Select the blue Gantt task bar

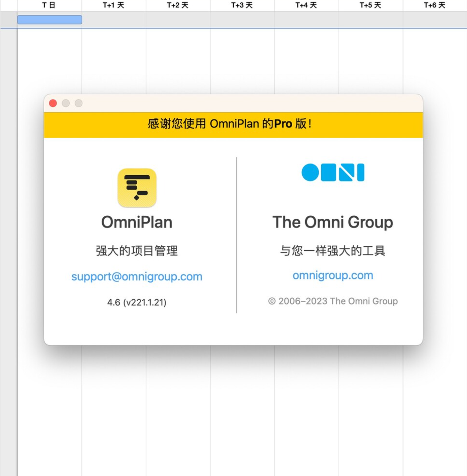[50, 20]
